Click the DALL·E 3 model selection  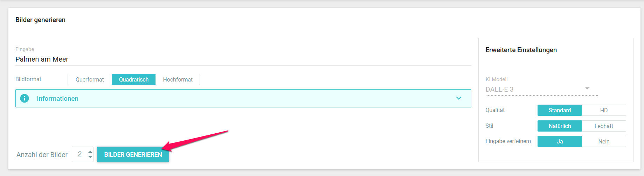pyautogui.click(x=541, y=89)
